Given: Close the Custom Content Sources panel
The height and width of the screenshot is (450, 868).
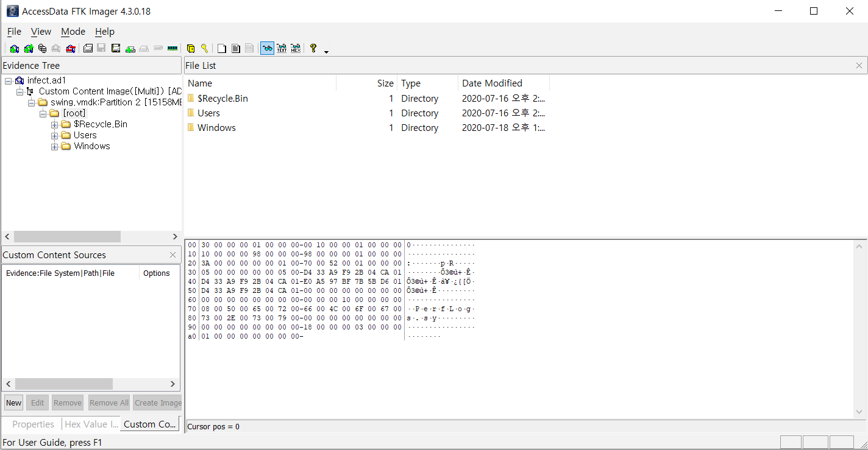Looking at the screenshot, I should click(x=173, y=255).
